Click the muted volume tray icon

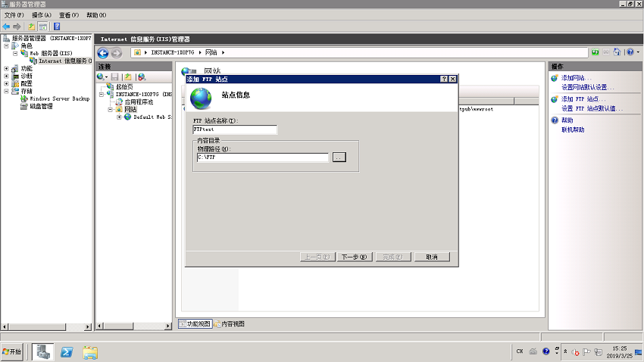[x=575, y=352]
